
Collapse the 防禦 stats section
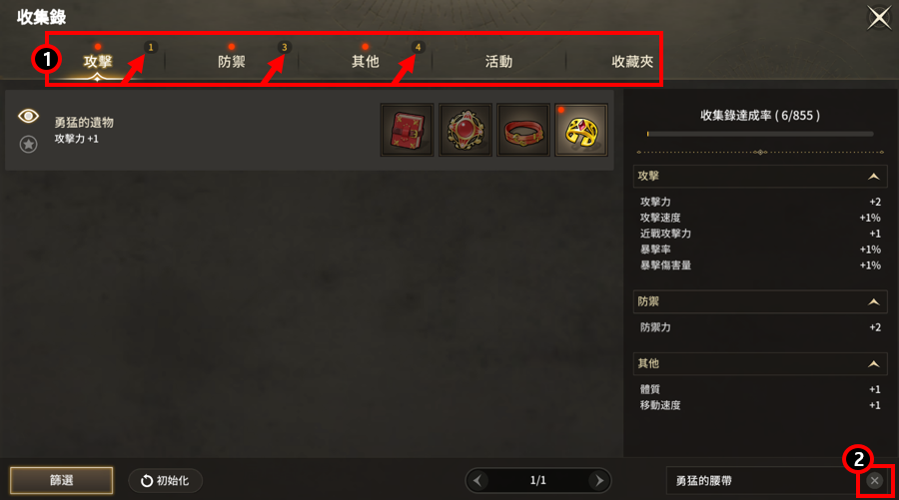873,302
